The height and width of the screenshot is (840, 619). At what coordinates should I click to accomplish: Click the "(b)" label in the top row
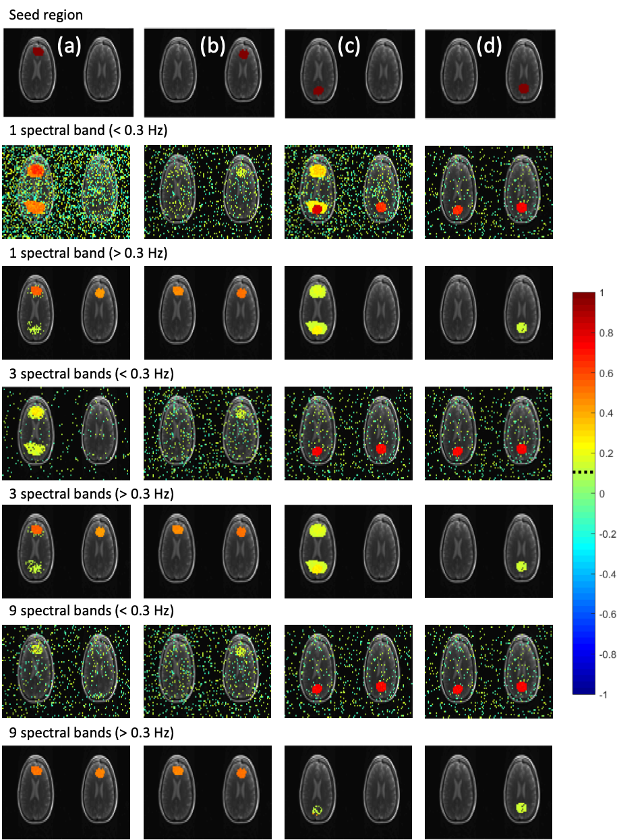pyautogui.click(x=212, y=46)
